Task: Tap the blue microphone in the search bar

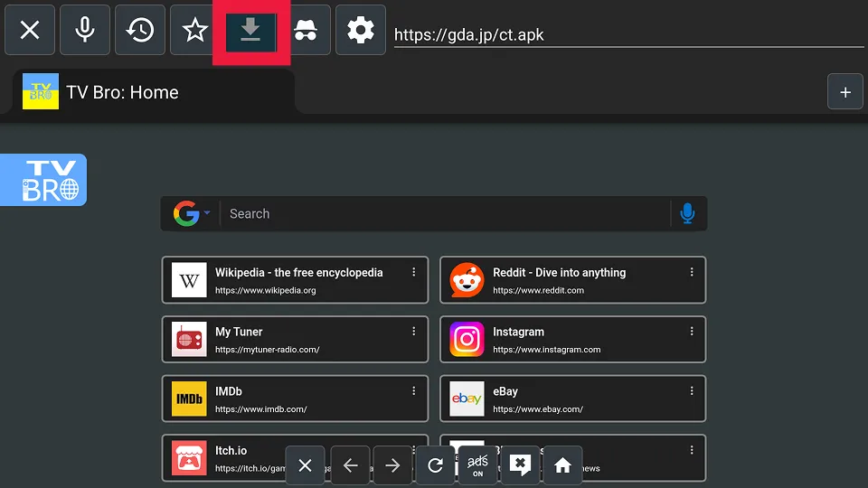Action: (x=687, y=213)
